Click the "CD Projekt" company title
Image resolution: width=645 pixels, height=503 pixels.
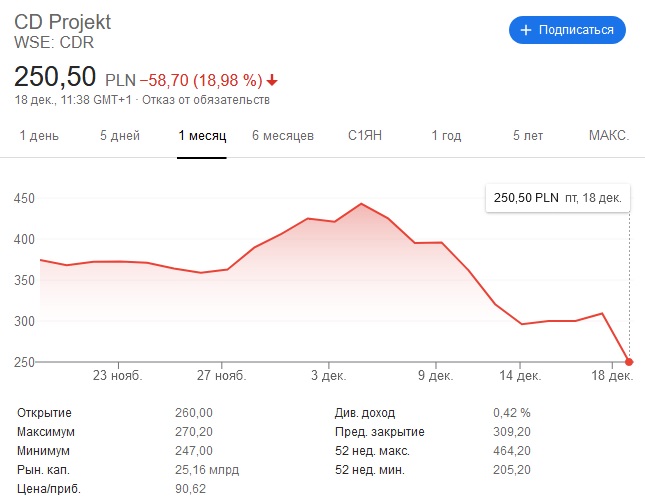click(63, 22)
